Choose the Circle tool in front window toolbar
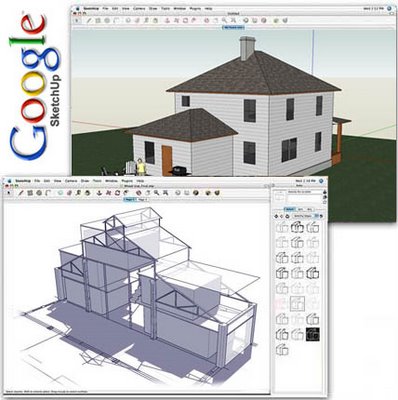 (x=39, y=193)
